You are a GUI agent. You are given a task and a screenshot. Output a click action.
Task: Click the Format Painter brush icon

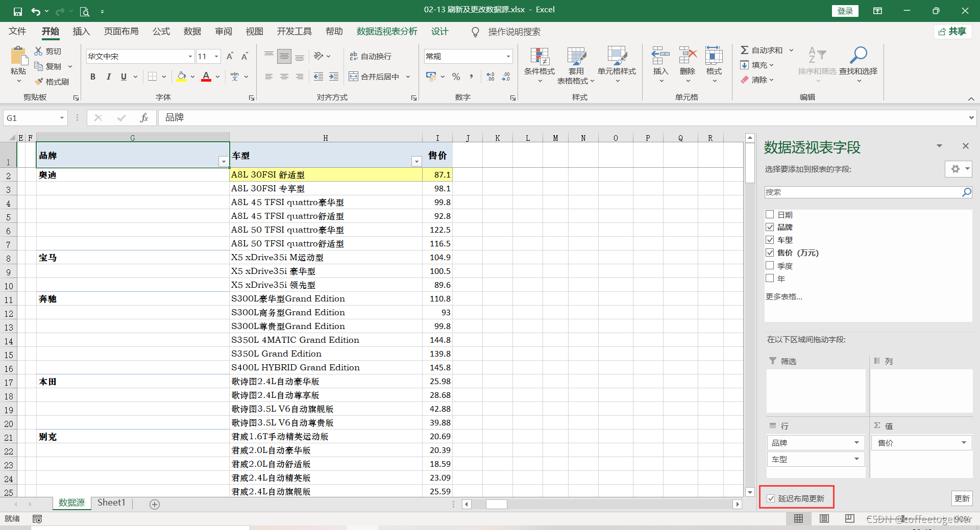coord(39,82)
